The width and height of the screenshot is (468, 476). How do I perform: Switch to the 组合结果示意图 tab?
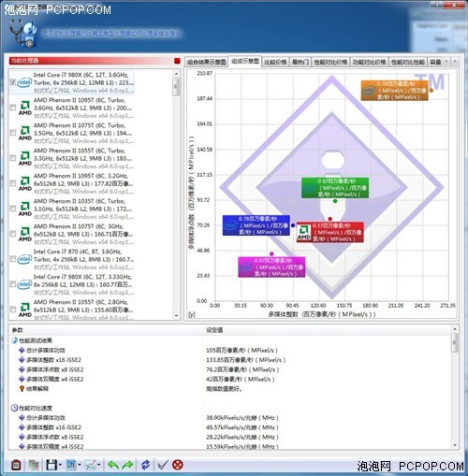pyautogui.click(x=207, y=62)
